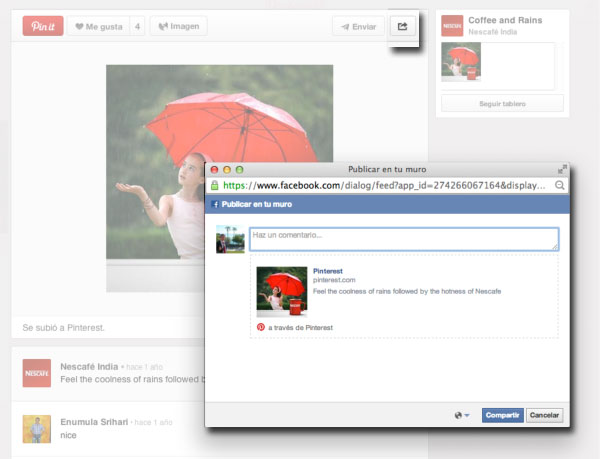The height and width of the screenshot is (459, 600).
Task: Like the pin with Me gusta
Action: coord(98,26)
